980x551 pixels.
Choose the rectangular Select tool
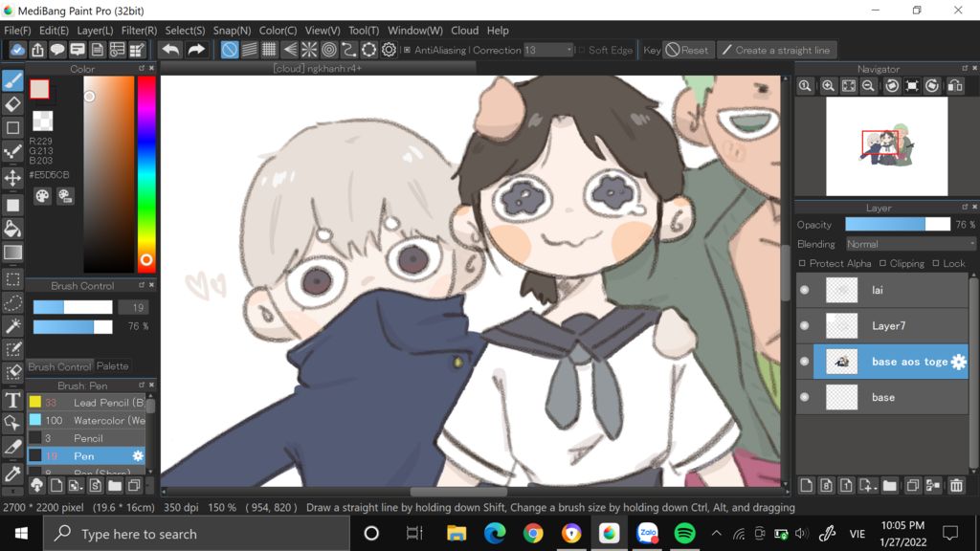click(12, 279)
